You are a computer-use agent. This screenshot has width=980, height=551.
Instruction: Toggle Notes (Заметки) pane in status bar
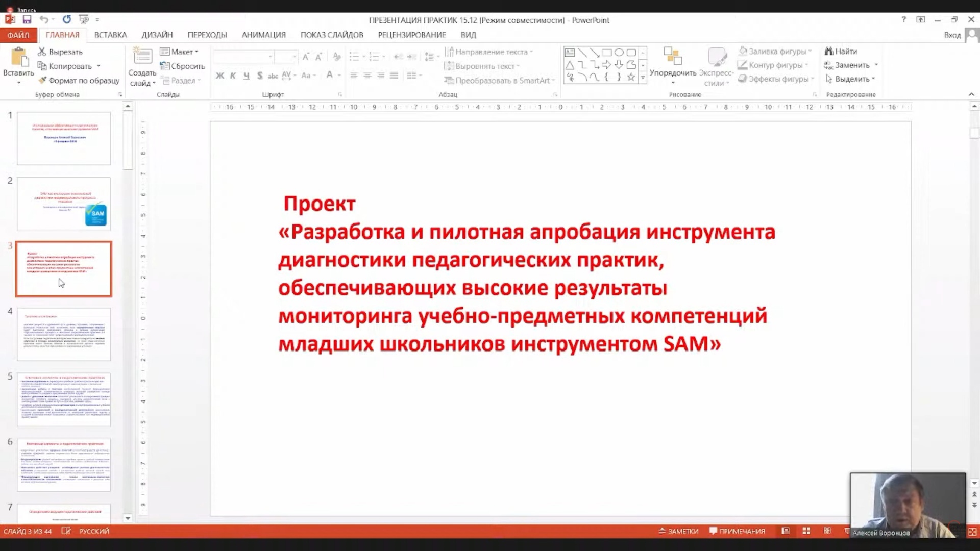(x=678, y=531)
